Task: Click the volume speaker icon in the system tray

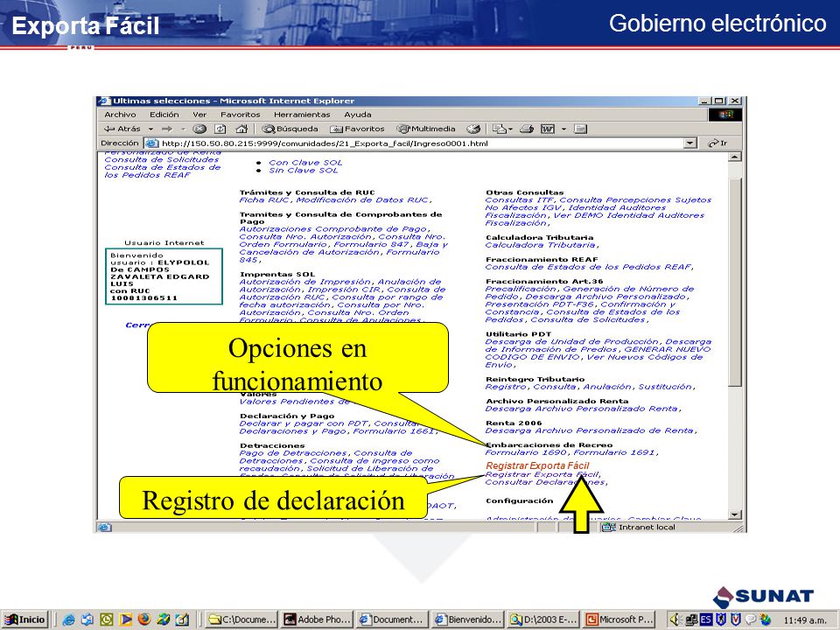Action: click(675, 619)
